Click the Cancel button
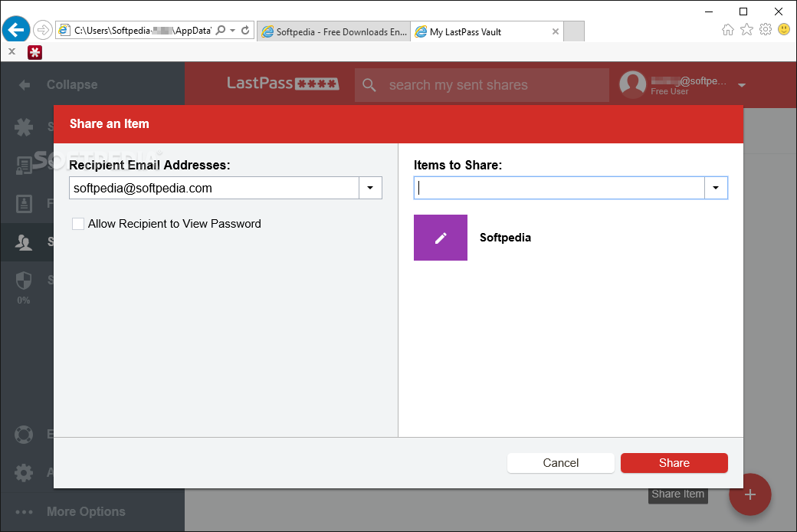This screenshot has height=532, width=797. click(561, 463)
